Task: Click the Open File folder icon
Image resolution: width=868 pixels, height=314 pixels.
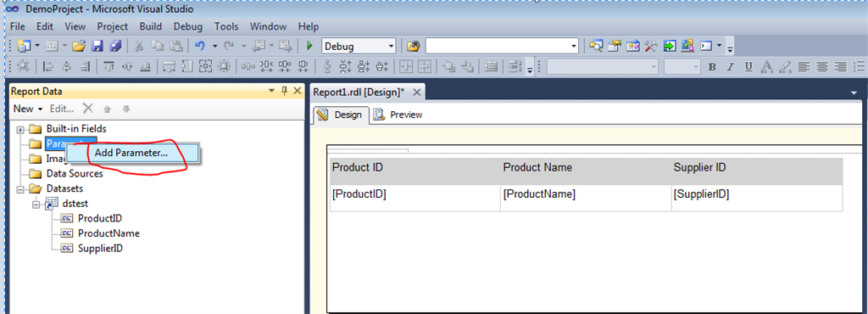Action: point(79,46)
